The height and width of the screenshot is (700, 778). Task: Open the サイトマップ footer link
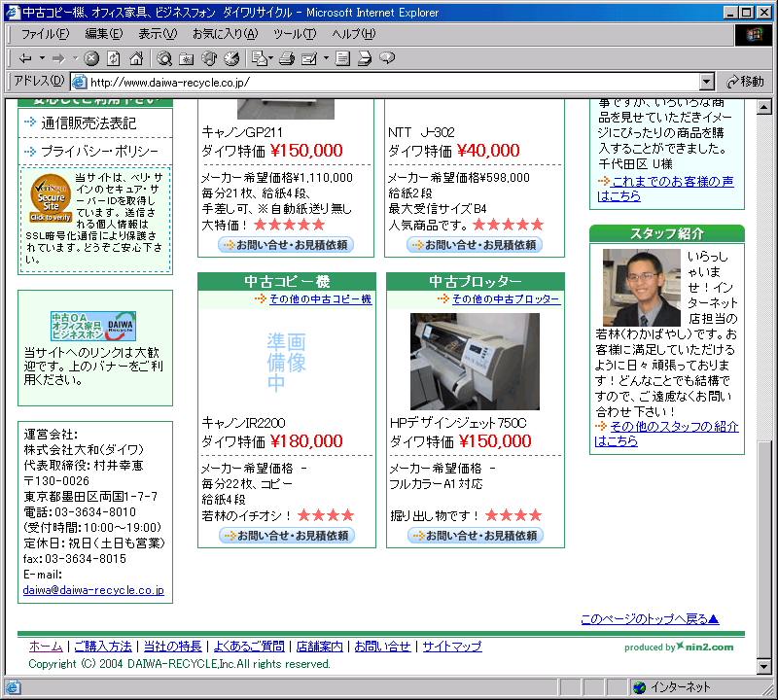point(452,647)
